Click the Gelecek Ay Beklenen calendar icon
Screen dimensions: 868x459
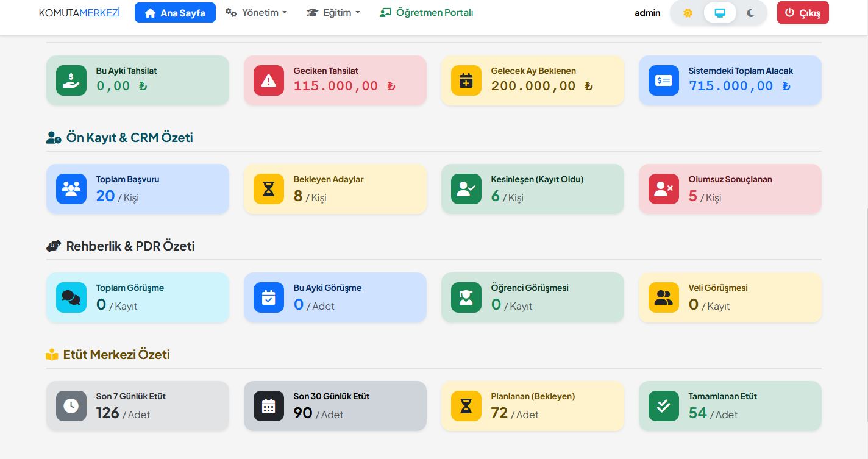[x=466, y=80]
